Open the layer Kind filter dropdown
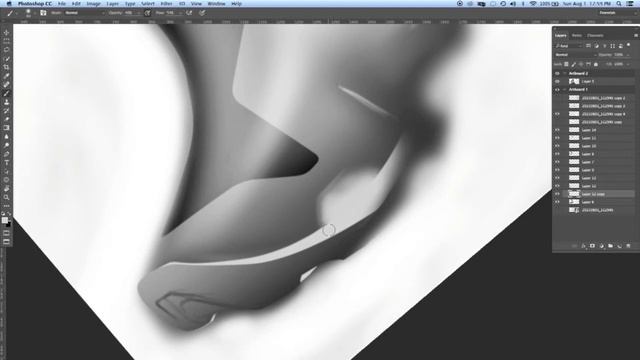 (569, 46)
